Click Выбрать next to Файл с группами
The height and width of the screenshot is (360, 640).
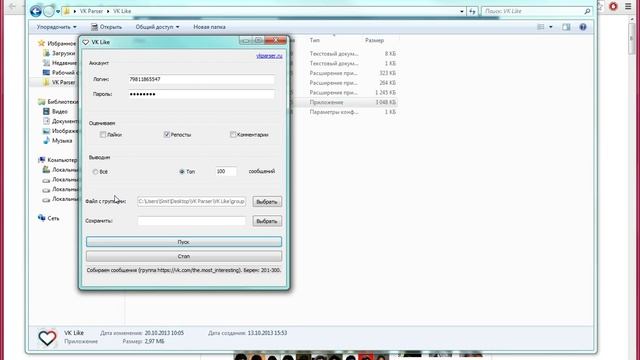point(267,202)
